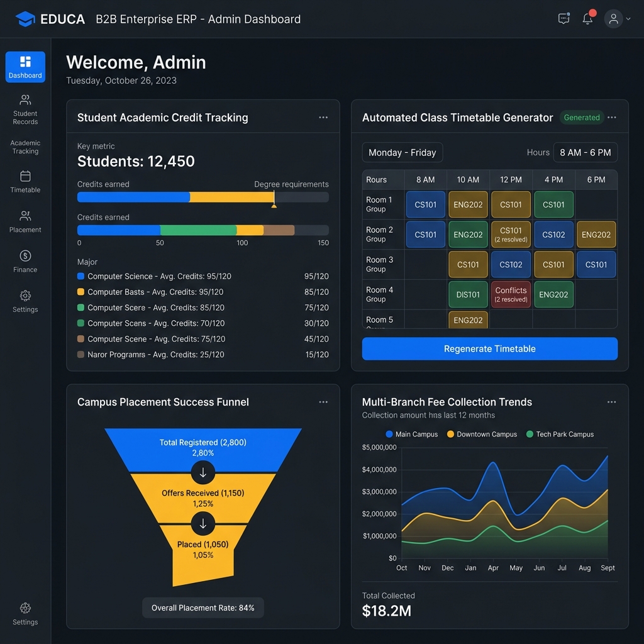Select Room 1 8 AM CS101 block
The width and height of the screenshot is (644, 644).
(x=426, y=204)
